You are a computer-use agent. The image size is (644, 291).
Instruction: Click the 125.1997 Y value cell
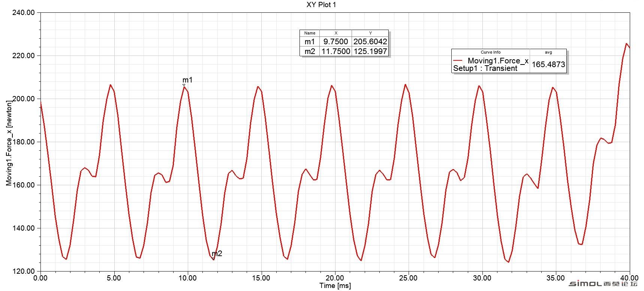click(x=370, y=51)
